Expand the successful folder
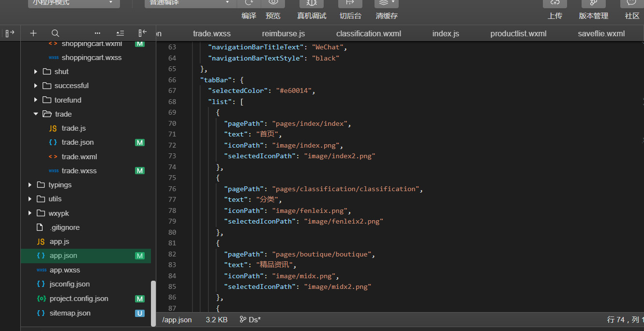This screenshot has height=331, width=644. (x=36, y=86)
